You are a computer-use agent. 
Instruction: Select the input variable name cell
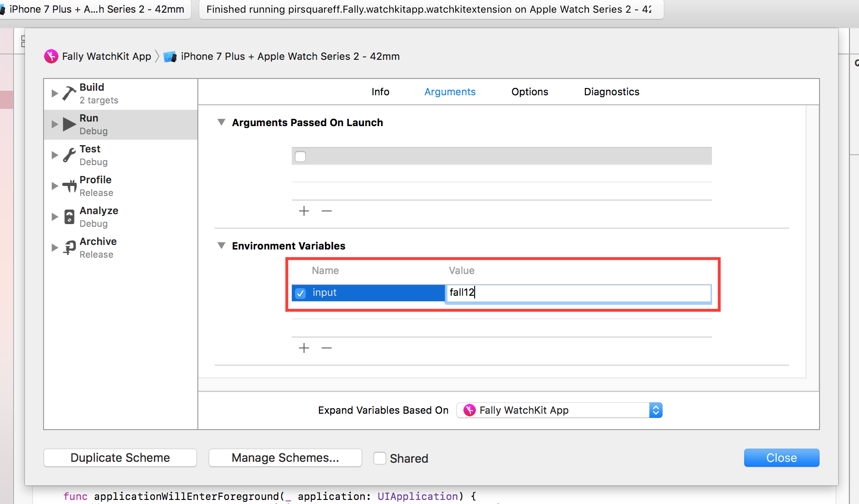tap(368, 293)
